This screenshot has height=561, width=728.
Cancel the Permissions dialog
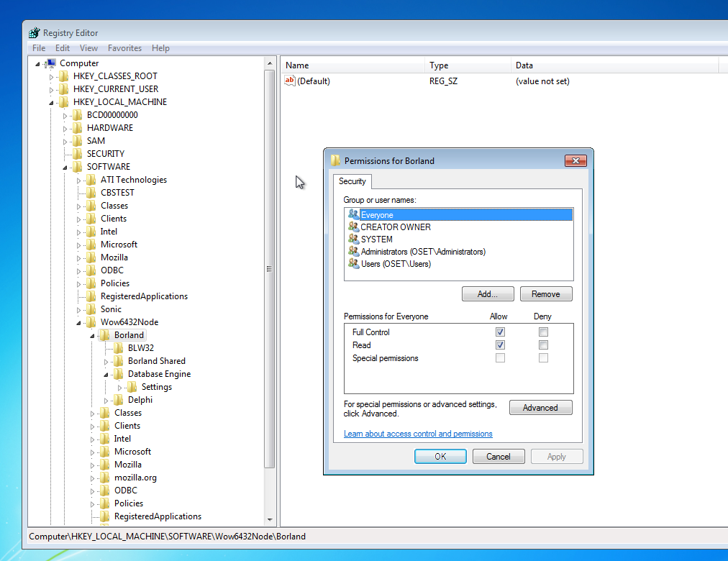tap(499, 457)
